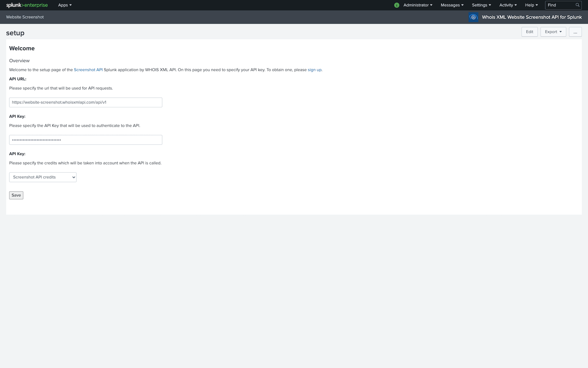Click the Whois XML Website Screenshot API title

[x=532, y=17]
